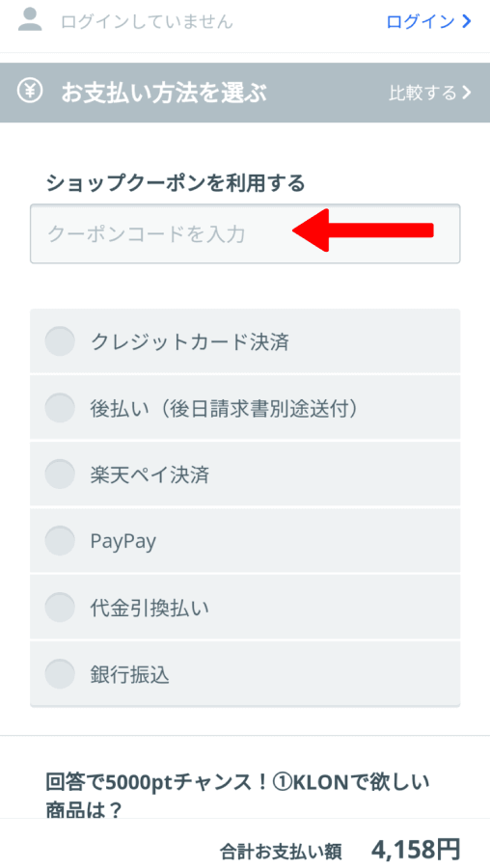Viewport: 490px width, 868px height.
Task: Click the クレジットカード決済 label text
Action: coord(190,342)
